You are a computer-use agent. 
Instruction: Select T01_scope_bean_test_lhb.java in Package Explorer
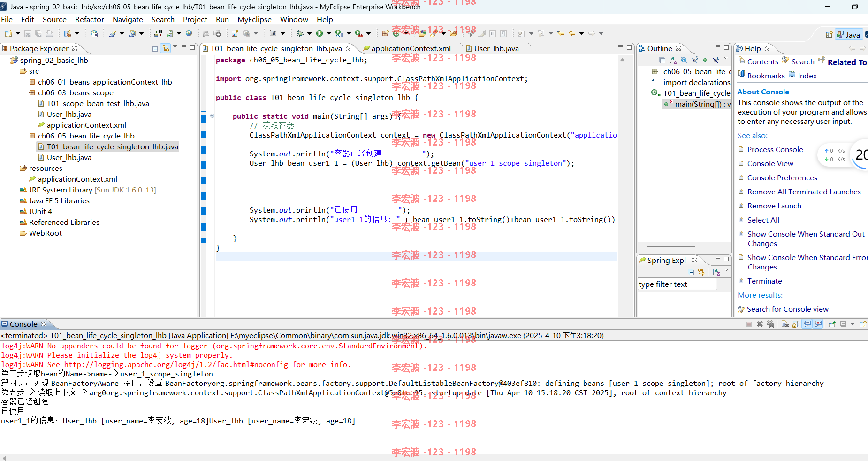(x=98, y=103)
